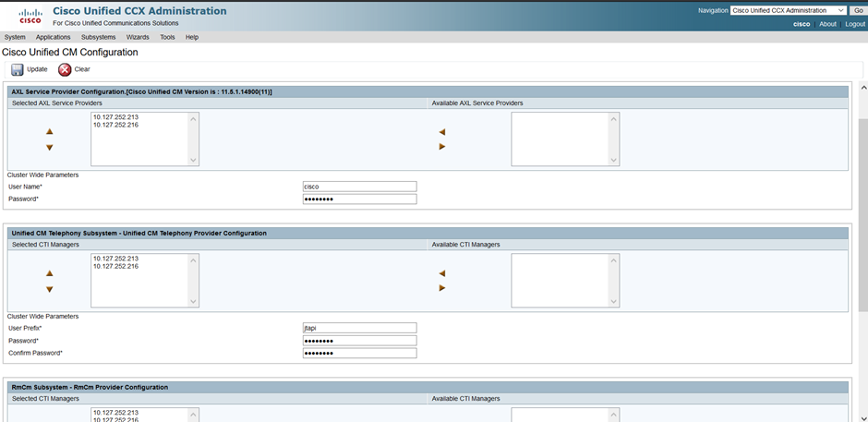This screenshot has width=868, height=422.
Task: Click the Confirm Password field
Action: point(360,354)
